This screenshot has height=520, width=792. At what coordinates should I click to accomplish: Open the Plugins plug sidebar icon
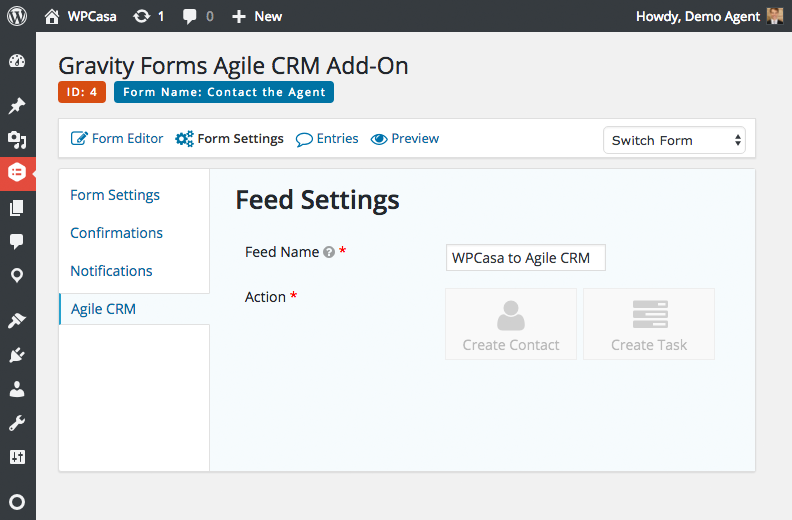(x=17, y=355)
